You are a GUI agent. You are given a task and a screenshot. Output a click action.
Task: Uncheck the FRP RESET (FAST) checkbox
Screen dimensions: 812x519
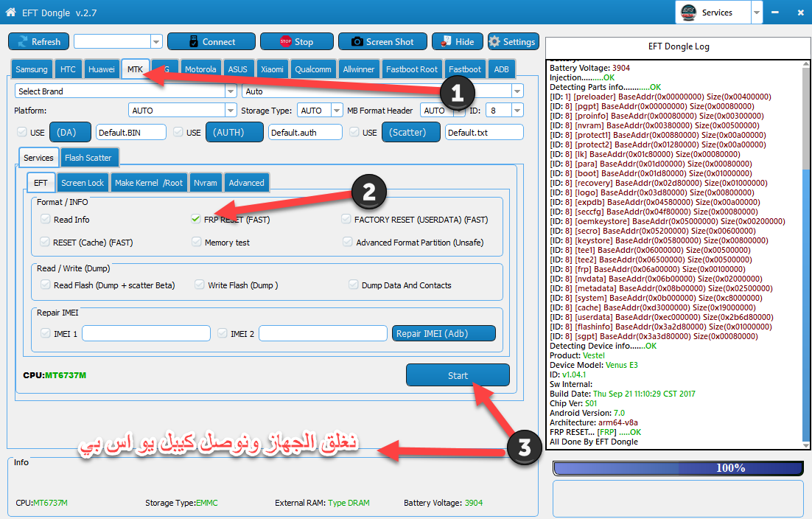point(196,219)
